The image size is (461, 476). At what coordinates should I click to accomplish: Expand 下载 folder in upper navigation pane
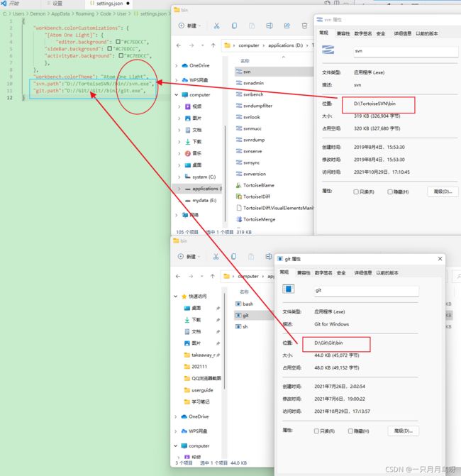click(x=179, y=142)
